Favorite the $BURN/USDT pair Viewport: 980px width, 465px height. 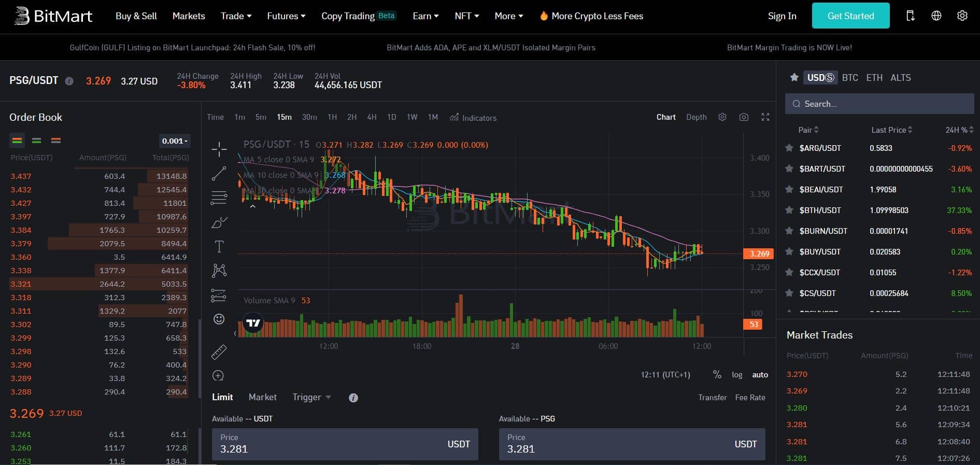(789, 231)
